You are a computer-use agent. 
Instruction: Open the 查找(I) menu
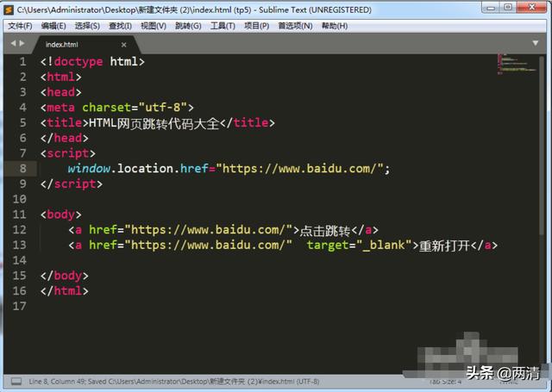pyautogui.click(x=120, y=26)
